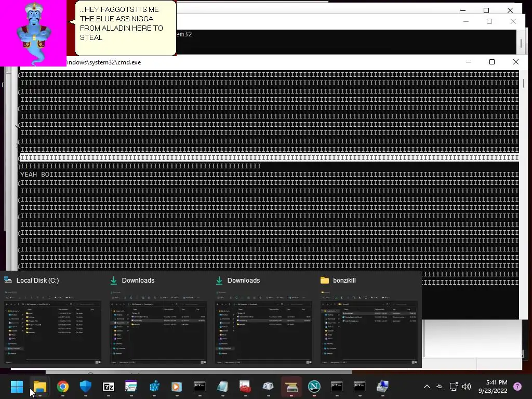Minimize the front cmd.exe window
The image size is (532, 399).
469,62
